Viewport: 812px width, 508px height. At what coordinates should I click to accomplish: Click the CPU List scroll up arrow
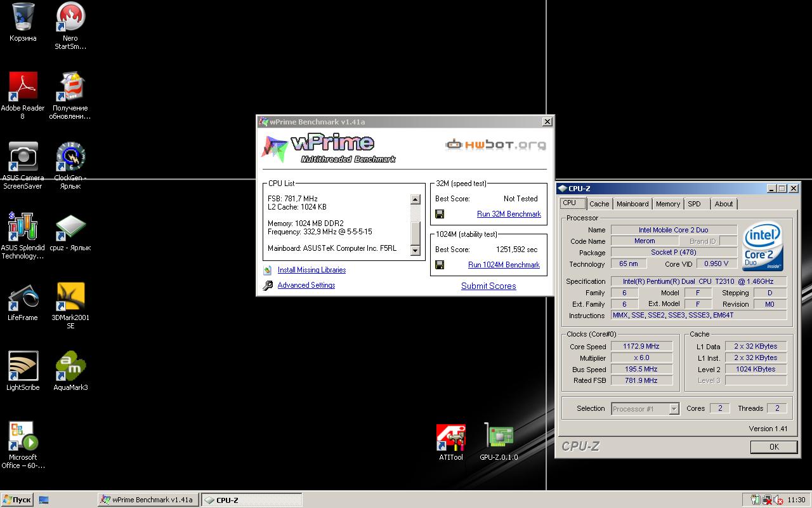point(416,199)
